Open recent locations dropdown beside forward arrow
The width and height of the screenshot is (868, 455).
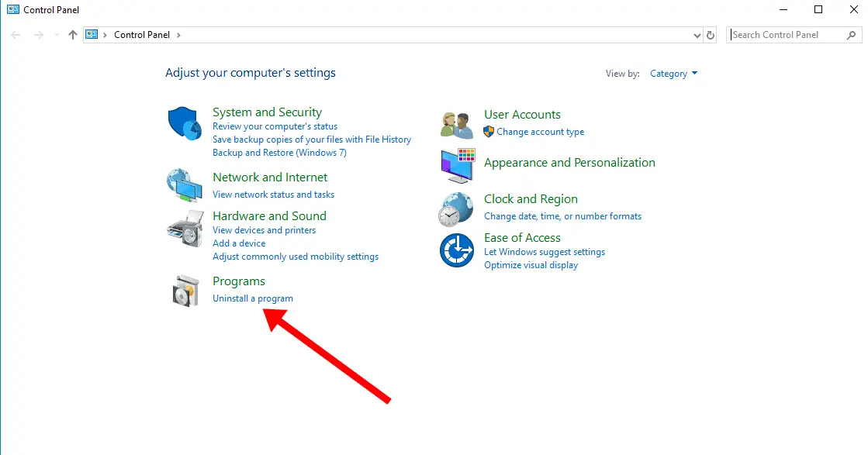pyautogui.click(x=57, y=35)
